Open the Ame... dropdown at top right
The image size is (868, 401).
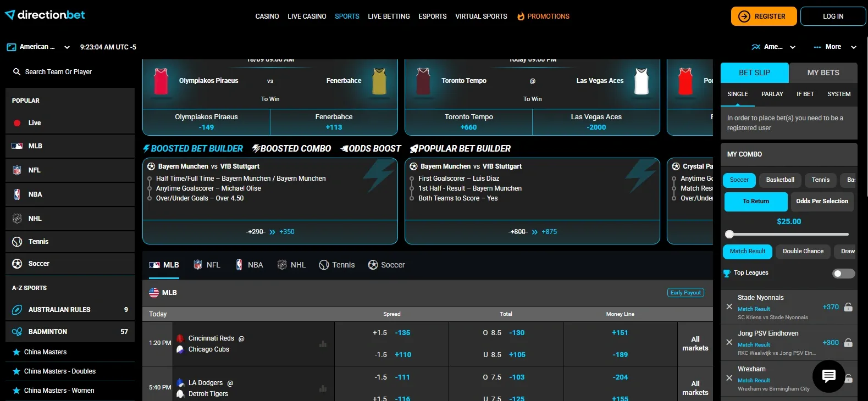point(774,47)
